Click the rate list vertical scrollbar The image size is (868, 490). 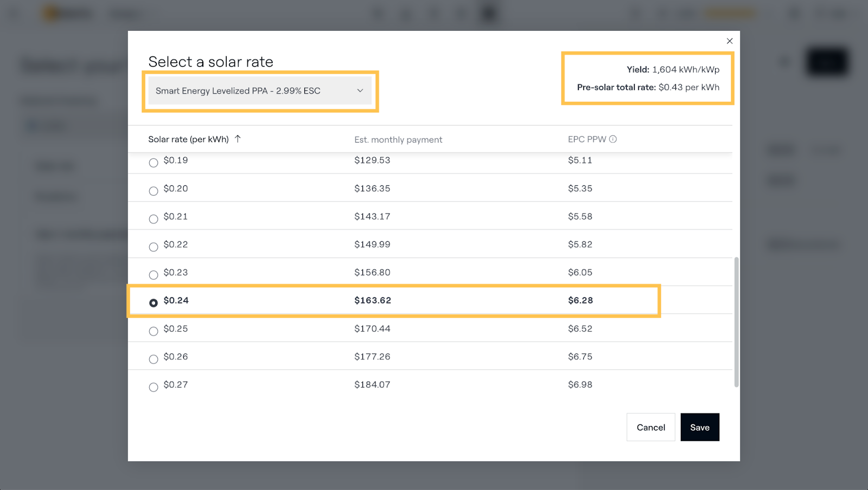coord(736,322)
